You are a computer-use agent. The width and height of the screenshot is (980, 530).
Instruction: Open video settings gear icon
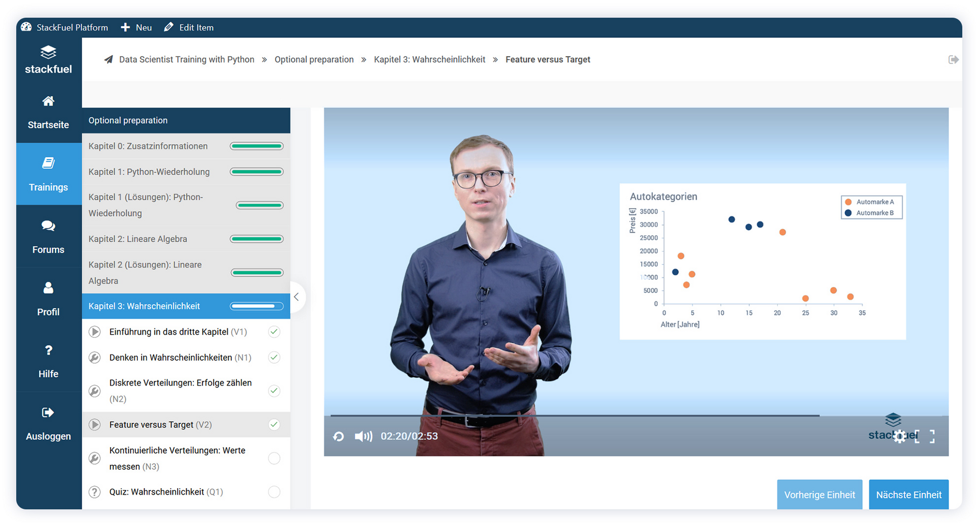900,436
